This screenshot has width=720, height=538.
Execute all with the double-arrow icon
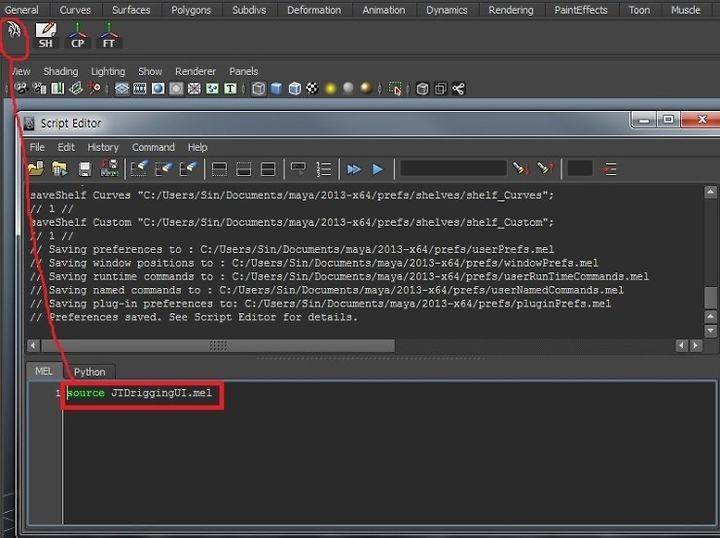tap(354, 169)
